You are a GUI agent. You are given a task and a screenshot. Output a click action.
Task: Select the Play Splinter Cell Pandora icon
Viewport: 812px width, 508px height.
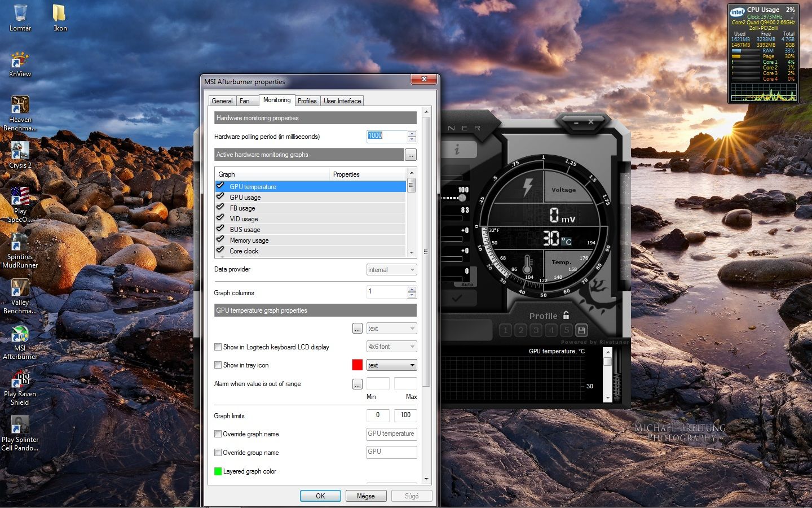[x=20, y=433]
